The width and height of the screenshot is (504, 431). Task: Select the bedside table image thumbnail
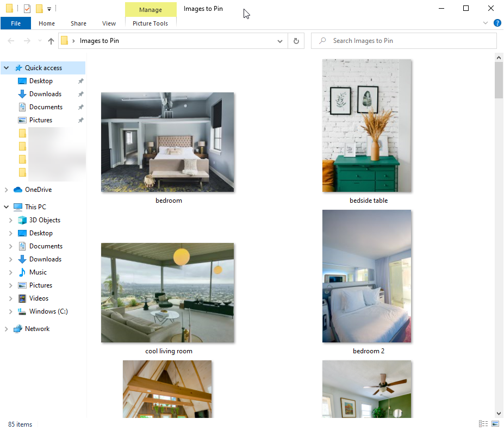[367, 126]
